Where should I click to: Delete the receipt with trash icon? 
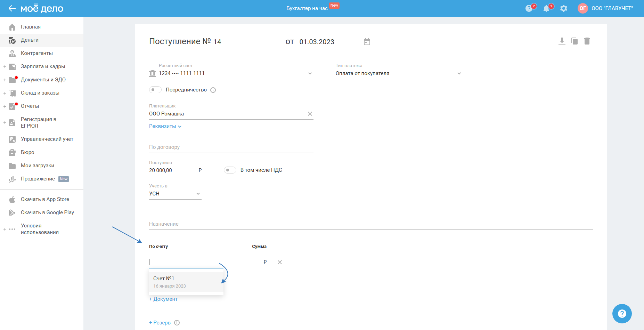pos(587,41)
